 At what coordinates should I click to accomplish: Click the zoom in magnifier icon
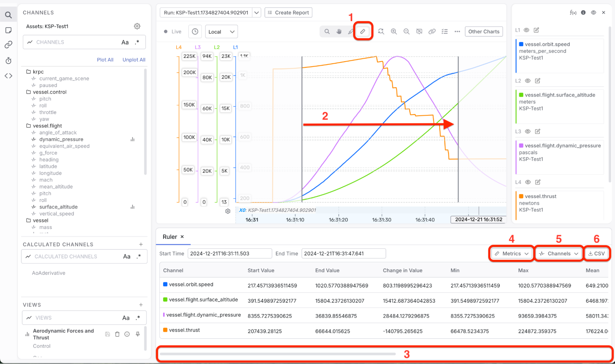394,31
